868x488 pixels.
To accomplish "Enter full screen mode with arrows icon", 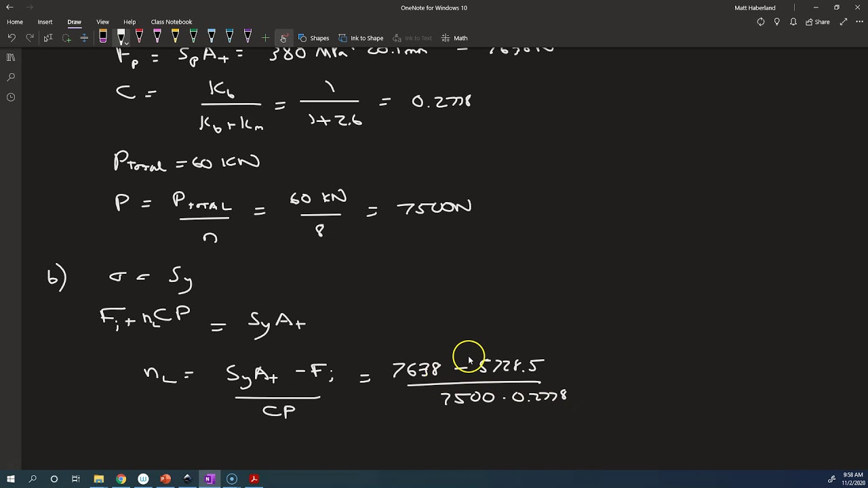I will (x=844, y=22).
